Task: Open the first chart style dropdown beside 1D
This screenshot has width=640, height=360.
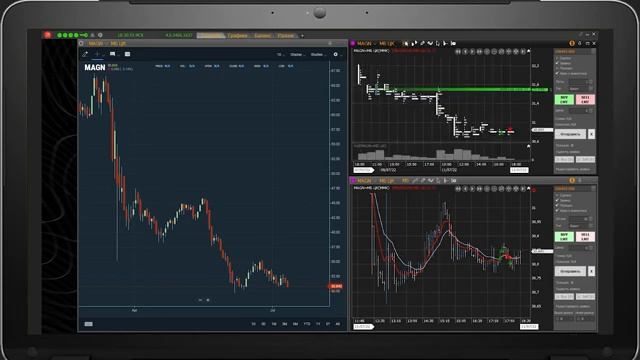Action: 297,54
